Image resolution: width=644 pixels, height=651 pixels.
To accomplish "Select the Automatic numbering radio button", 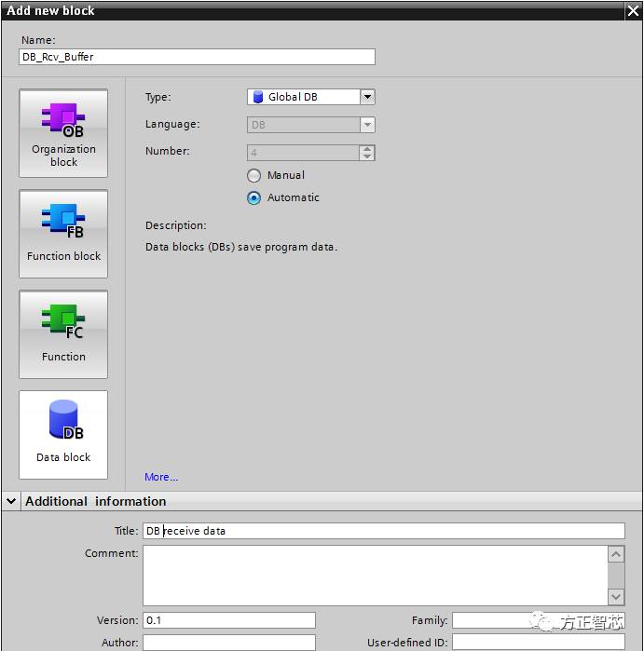I will coord(254,197).
